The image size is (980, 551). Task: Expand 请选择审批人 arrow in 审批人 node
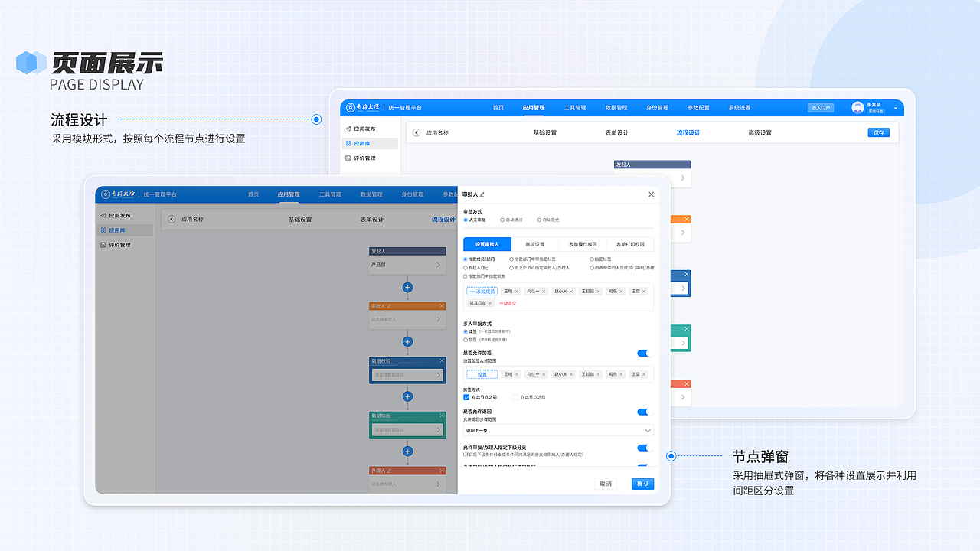tap(438, 320)
